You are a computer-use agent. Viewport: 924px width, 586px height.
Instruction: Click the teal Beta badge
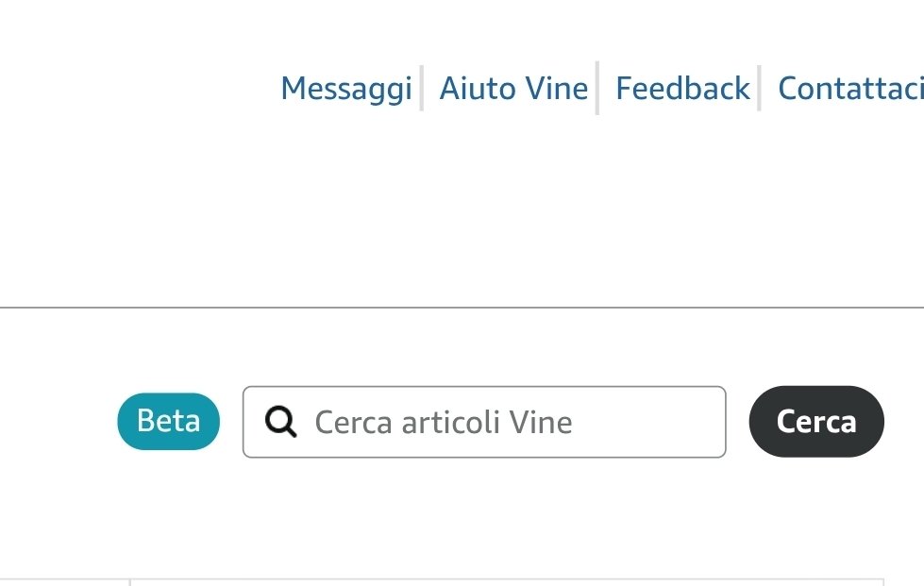168,421
